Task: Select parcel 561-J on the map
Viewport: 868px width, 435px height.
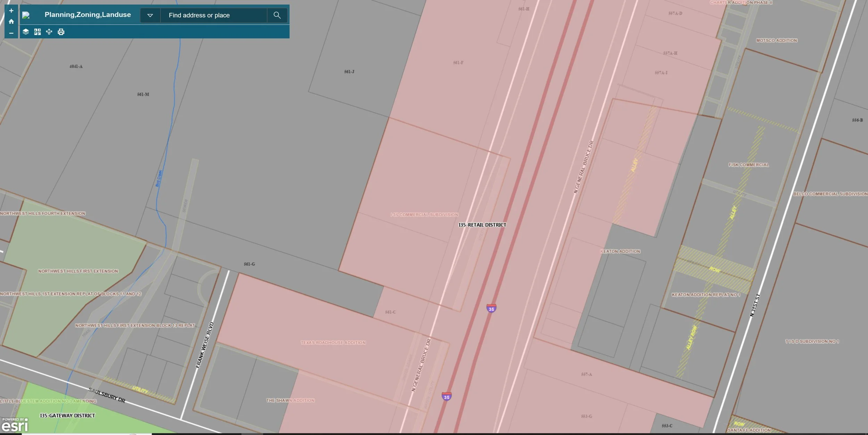Action: point(349,71)
